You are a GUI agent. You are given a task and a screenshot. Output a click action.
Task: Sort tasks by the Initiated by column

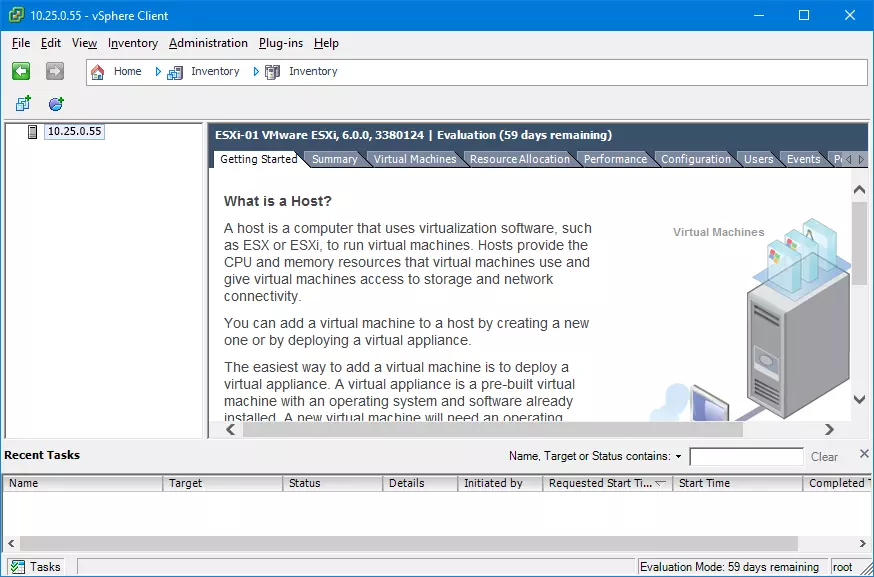coord(501,483)
